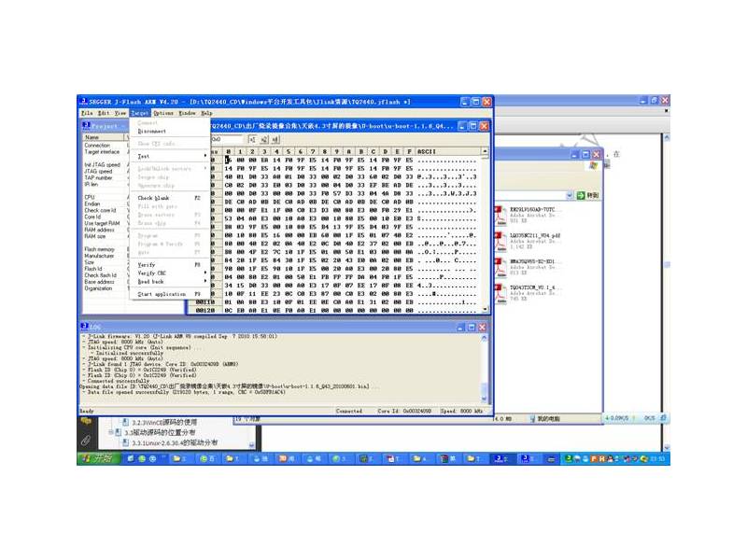Open the EN29LV160AB PDF file icon
The image size is (747, 560).
[501, 213]
